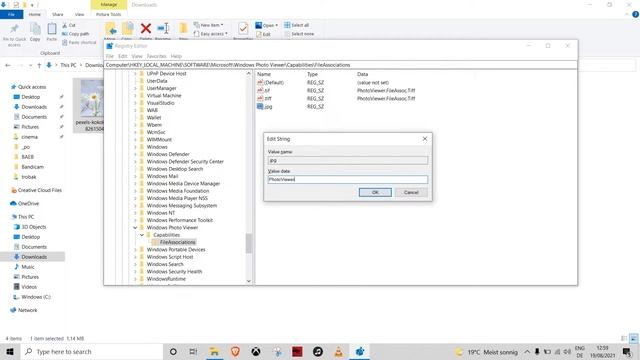Click the Task View taskbar icon
Viewport: 640px width, 360px height.
(193, 352)
